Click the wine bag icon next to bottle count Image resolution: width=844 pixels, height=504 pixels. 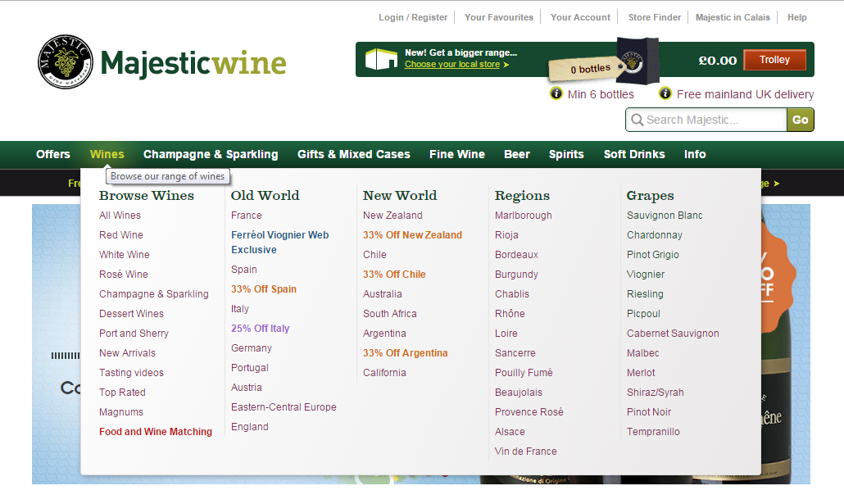[x=638, y=61]
